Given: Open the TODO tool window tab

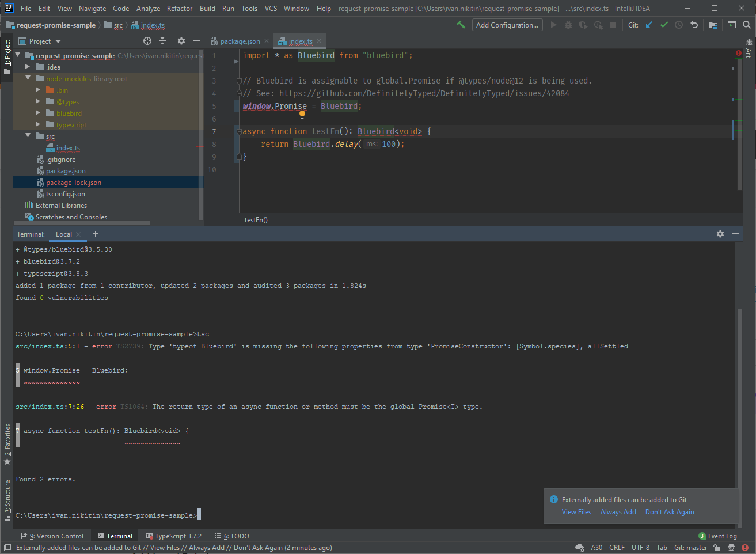Looking at the screenshot, I should 232,536.
